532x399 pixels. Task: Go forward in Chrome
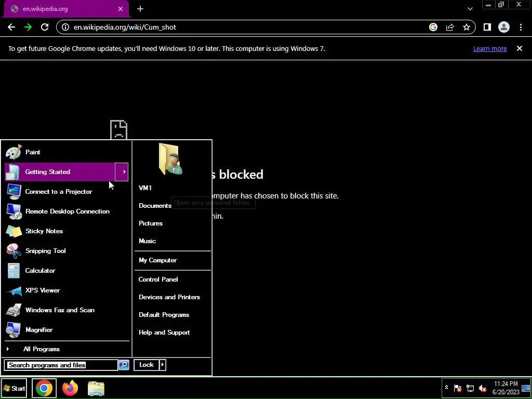coord(28,28)
